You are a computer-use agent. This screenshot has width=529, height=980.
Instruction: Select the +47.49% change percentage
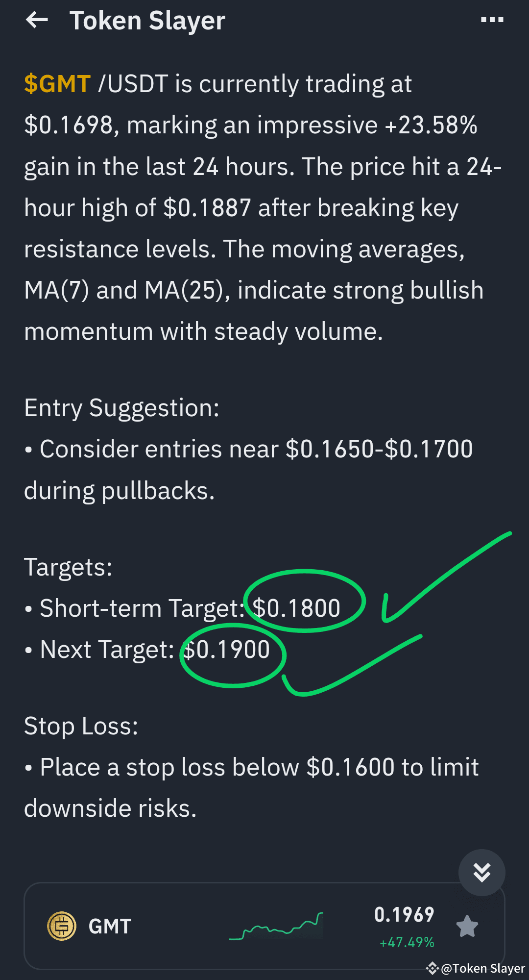click(407, 942)
